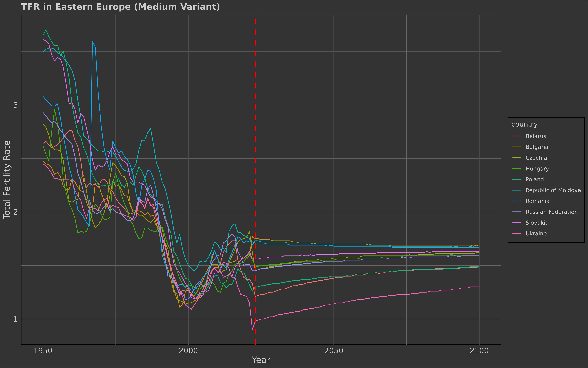This screenshot has height=368, width=588.
Task: Click the Ukraine line's lowest dip below 1
Action: tap(252, 330)
